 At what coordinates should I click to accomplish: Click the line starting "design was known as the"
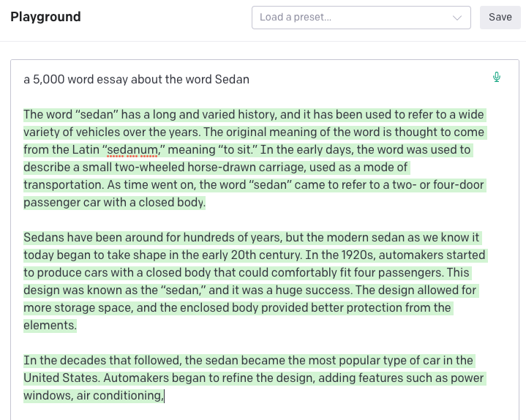(250, 290)
